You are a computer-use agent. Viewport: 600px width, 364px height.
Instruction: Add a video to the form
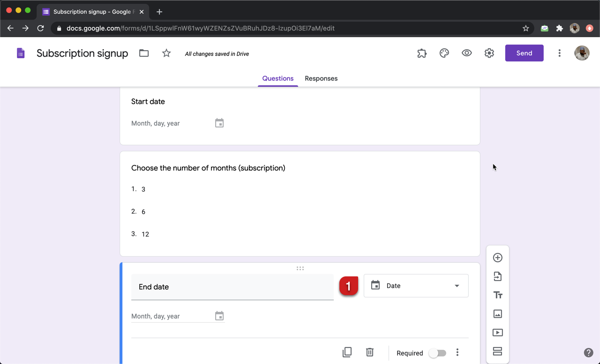[497, 332]
